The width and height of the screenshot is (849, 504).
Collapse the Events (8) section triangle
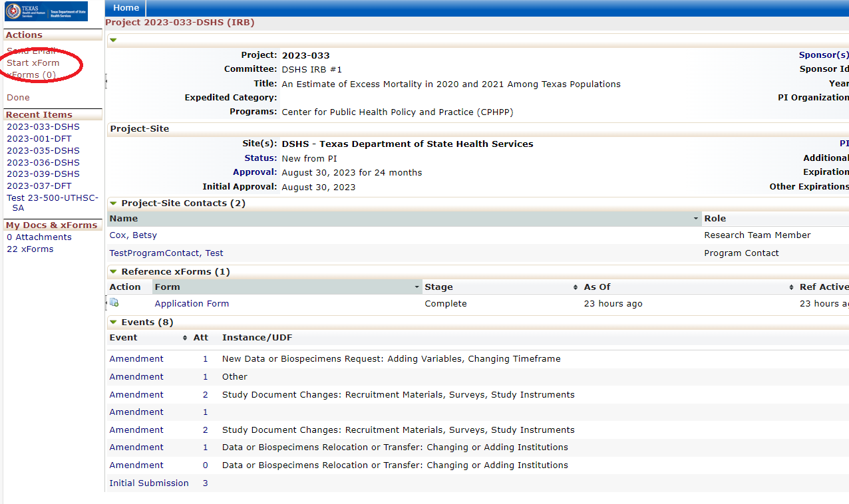pyautogui.click(x=113, y=322)
